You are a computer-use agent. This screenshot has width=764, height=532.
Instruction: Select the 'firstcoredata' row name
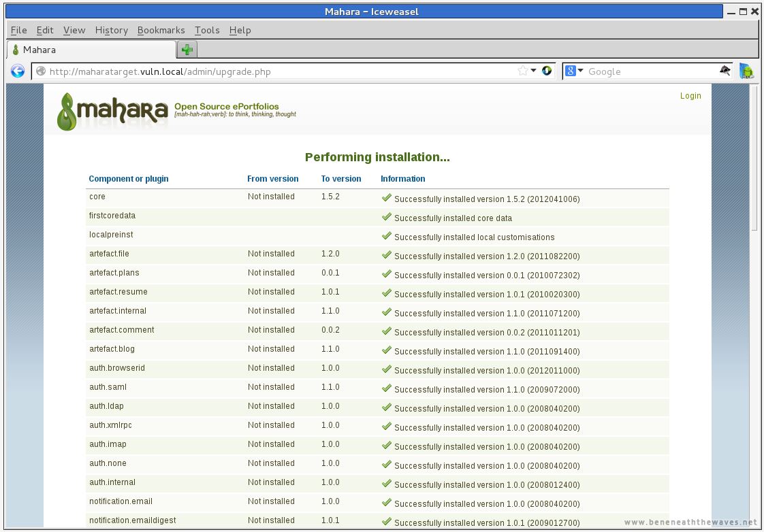tap(112, 216)
